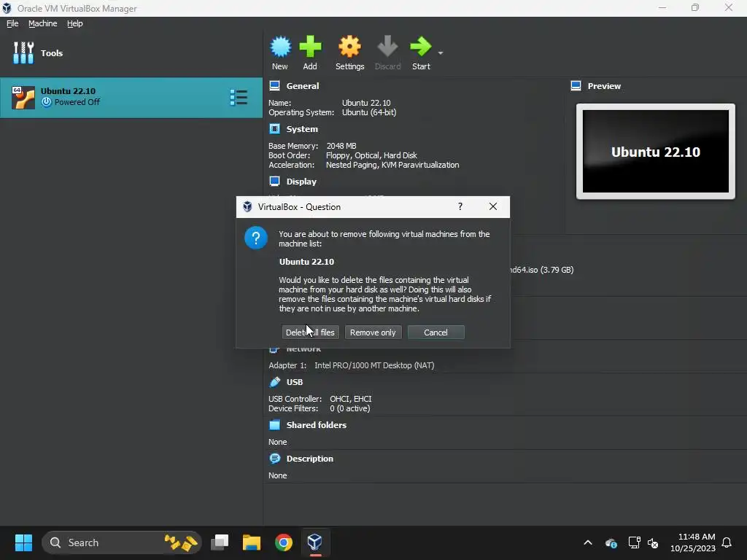Screen dimensions: 747x560
Task: Click the General section heading
Action: [x=303, y=86]
